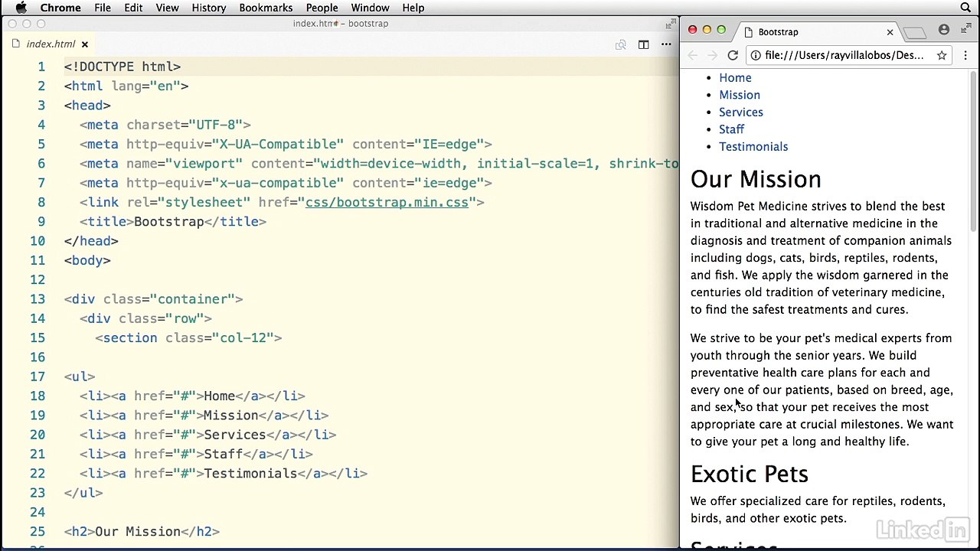
Task: Follow the Staff navigation link
Action: tap(731, 129)
